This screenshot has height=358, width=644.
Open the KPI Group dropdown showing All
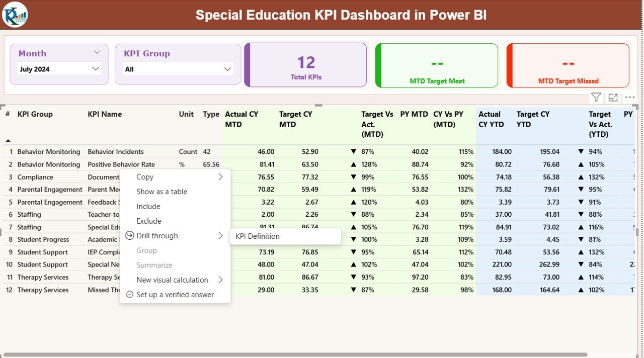click(x=178, y=69)
